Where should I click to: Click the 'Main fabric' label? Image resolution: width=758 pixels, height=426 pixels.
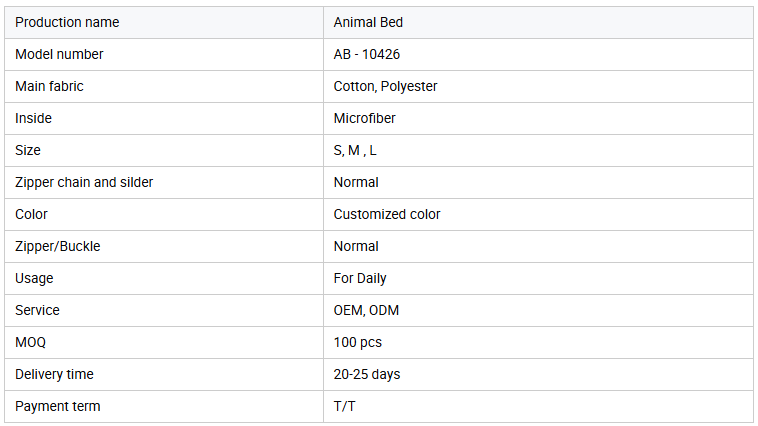coord(49,86)
